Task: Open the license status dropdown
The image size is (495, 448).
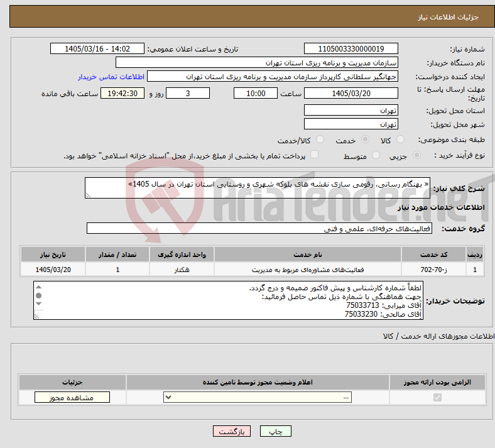Action: (258, 397)
